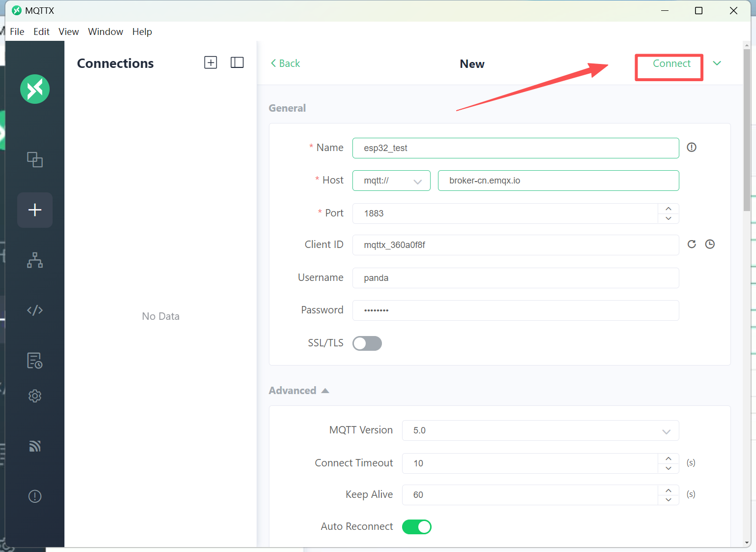Open the Edit menu
The image size is (756, 552).
click(41, 31)
